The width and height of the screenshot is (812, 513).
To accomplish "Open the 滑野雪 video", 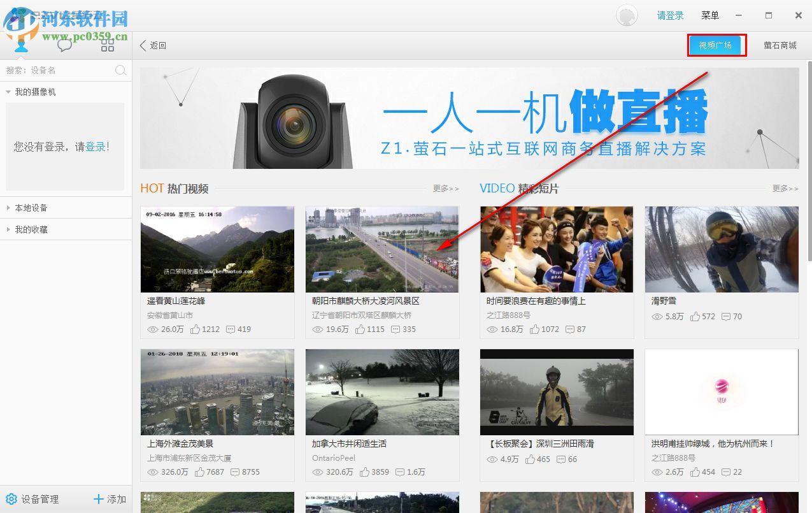I will 722,249.
